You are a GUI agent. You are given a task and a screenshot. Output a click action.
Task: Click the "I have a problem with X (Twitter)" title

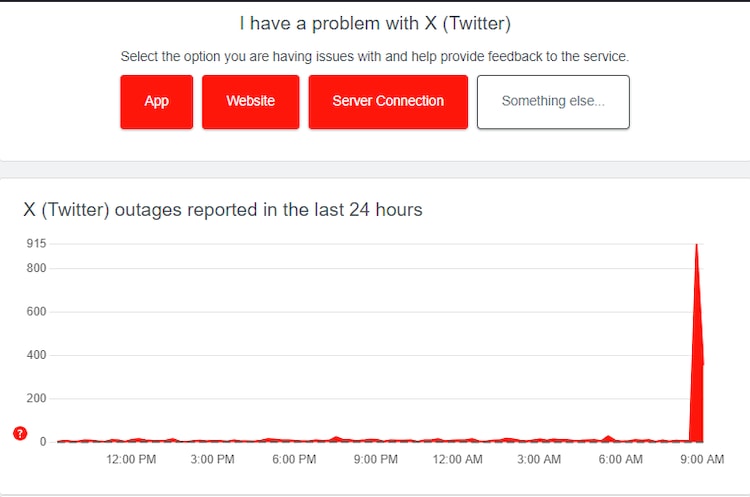pyautogui.click(x=375, y=23)
